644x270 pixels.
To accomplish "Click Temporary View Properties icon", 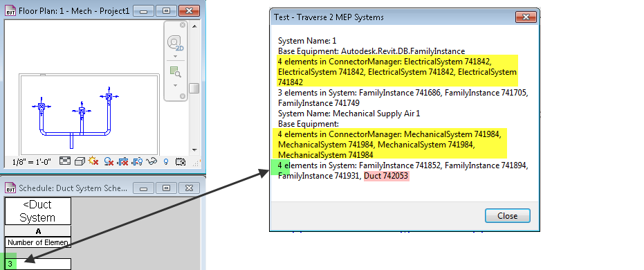I will click(x=180, y=161).
